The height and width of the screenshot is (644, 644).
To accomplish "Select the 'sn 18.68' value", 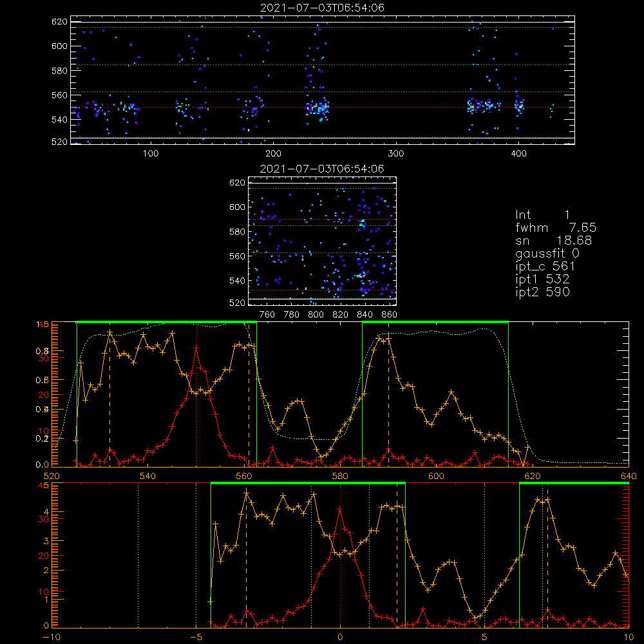I will (554, 240).
